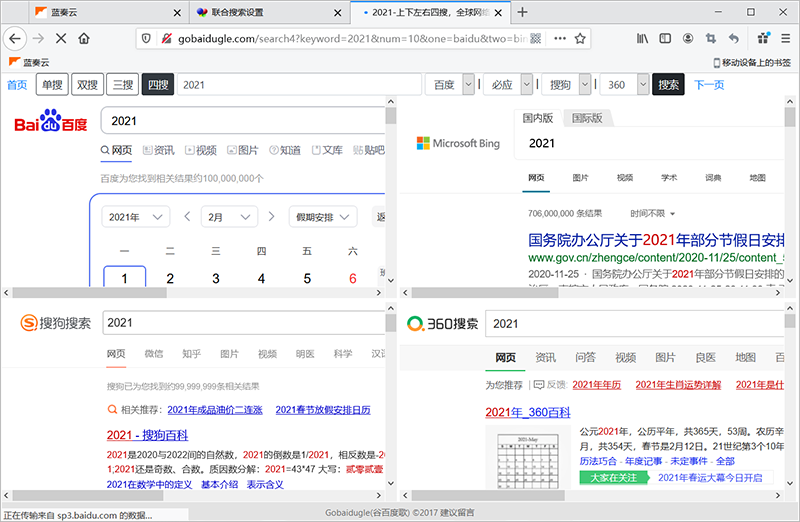Switch to 双搜 dual search mode

[88, 85]
